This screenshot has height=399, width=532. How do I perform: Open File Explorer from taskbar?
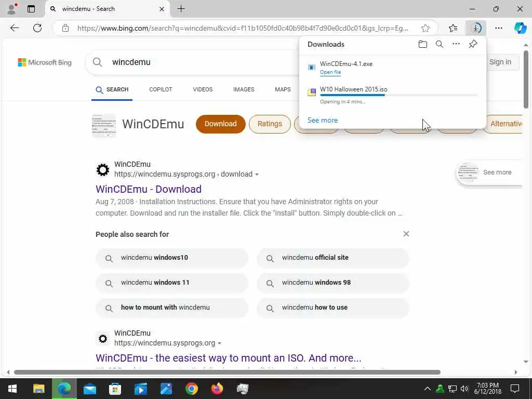tap(38, 389)
